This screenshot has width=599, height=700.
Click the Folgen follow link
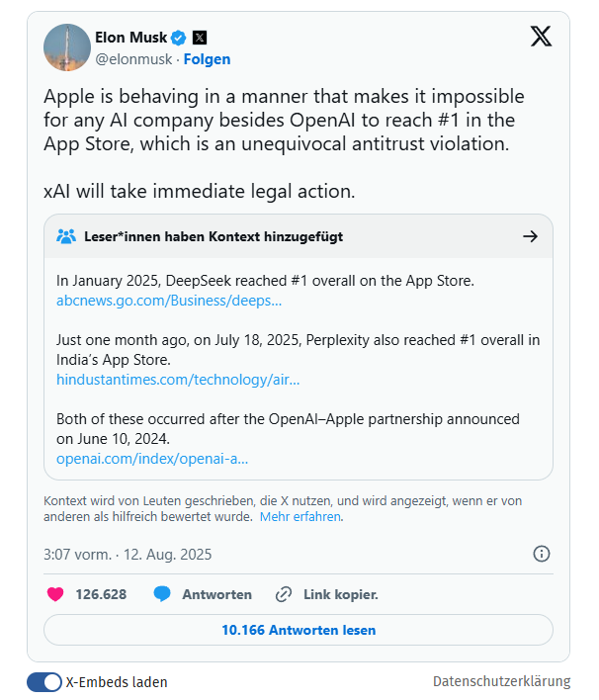point(207,59)
